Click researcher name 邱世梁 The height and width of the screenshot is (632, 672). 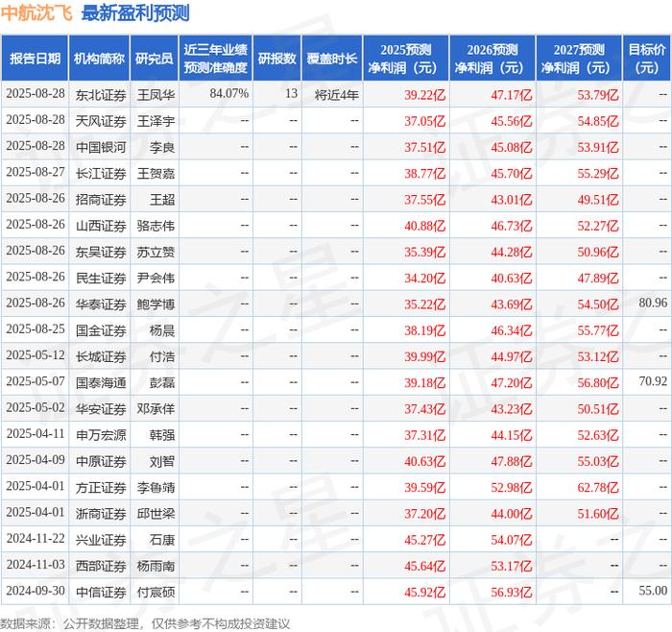[156, 513]
